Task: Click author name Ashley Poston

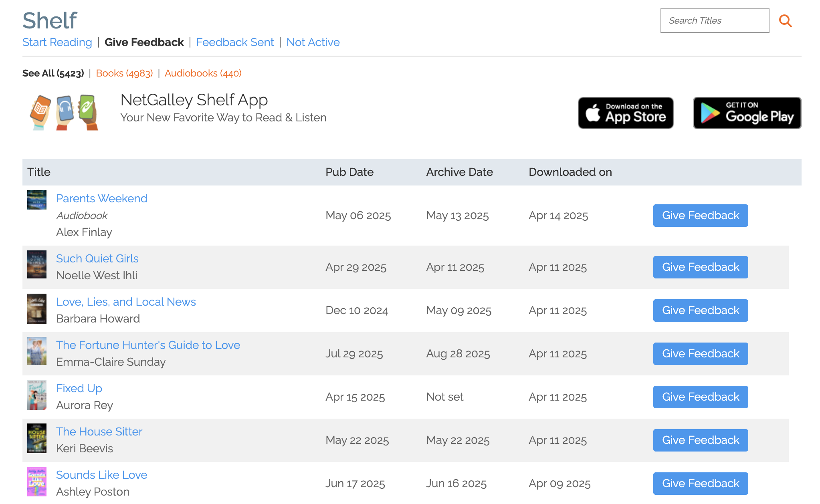Action: tap(93, 492)
